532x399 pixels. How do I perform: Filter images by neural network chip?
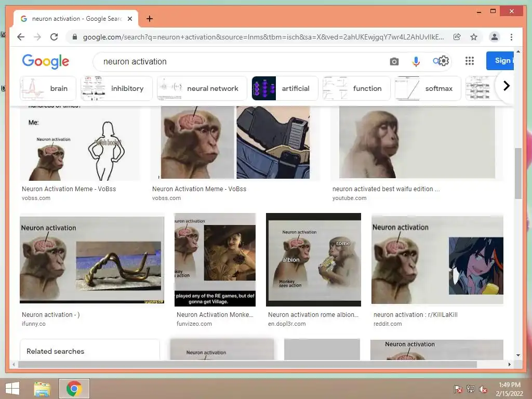tap(202, 88)
